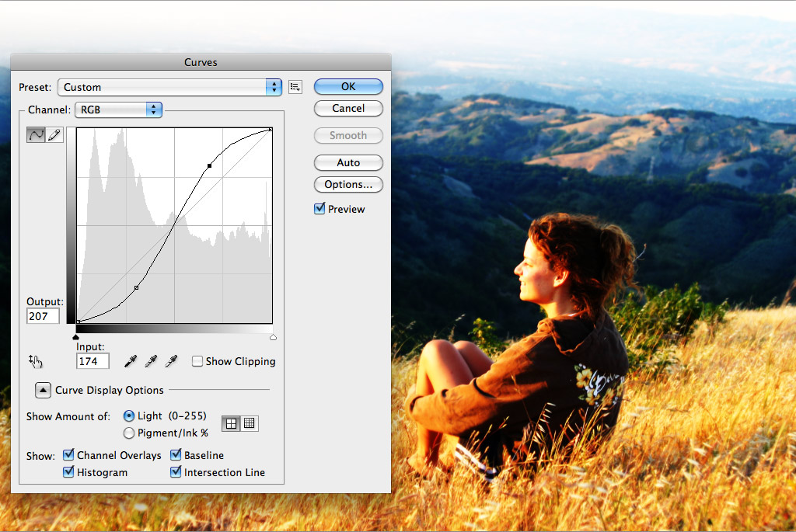Click the Output value field
796x532 pixels.
tap(44, 316)
